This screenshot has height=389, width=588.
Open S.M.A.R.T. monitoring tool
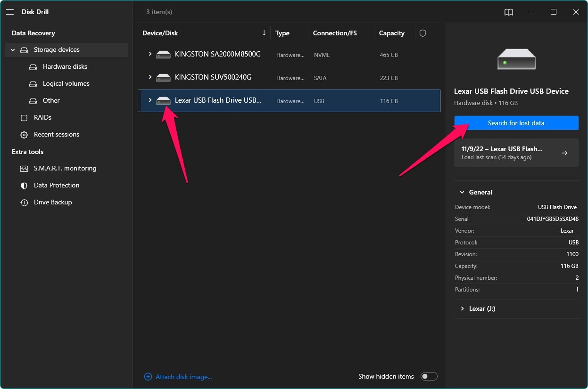point(65,169)
